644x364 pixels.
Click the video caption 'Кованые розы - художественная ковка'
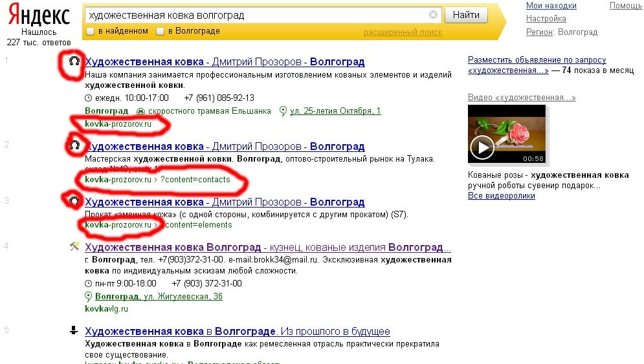point(548,175)
